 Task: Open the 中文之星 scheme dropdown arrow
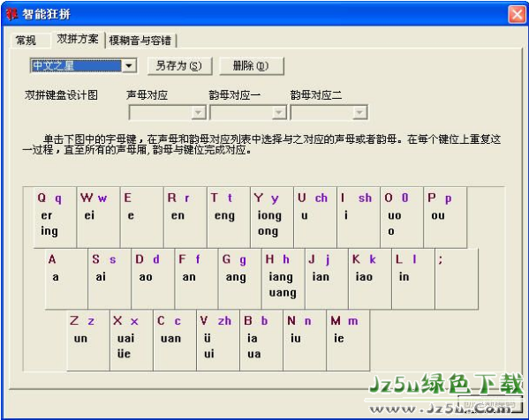tap(129, 65)
